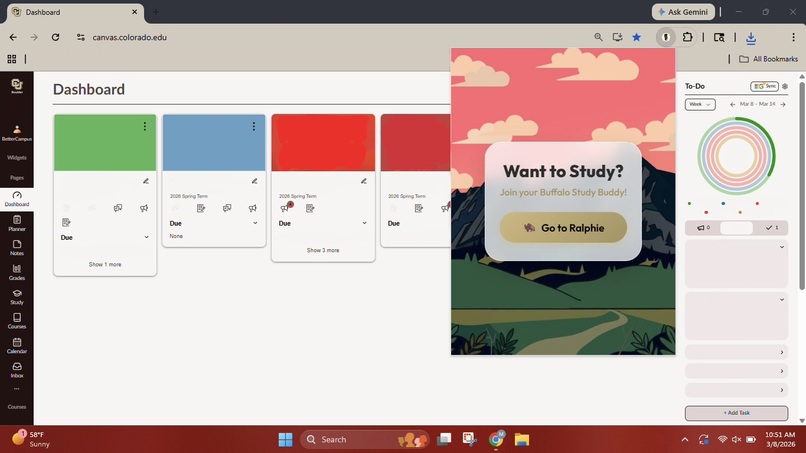Open assignments icon on blue card
The image size is (806, 453).
tap(201, 208)
